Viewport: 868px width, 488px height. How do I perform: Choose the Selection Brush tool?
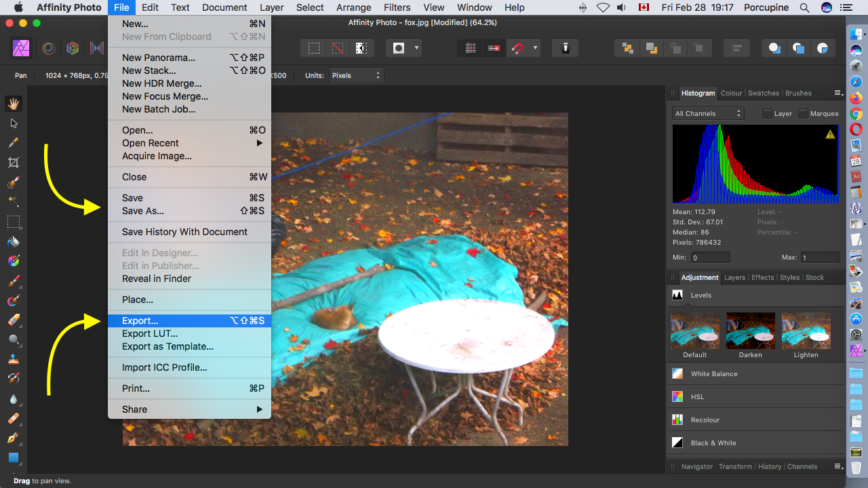[x=13, y=182]
